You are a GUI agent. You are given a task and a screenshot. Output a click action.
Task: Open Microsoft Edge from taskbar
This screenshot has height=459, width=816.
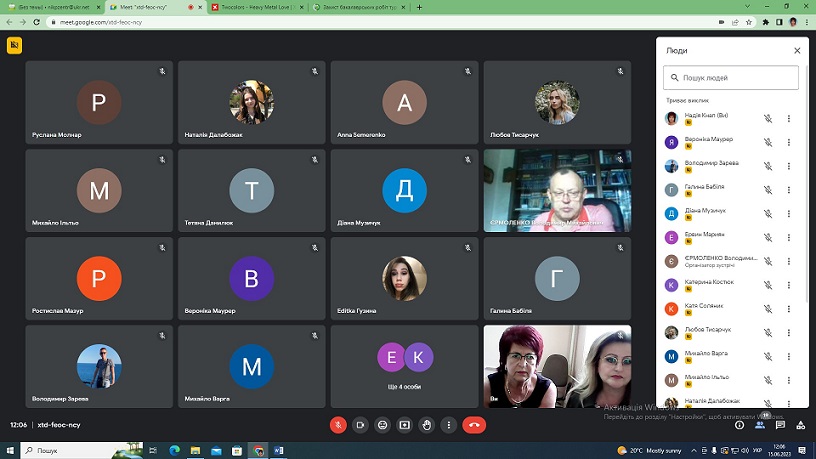(174, 450)
